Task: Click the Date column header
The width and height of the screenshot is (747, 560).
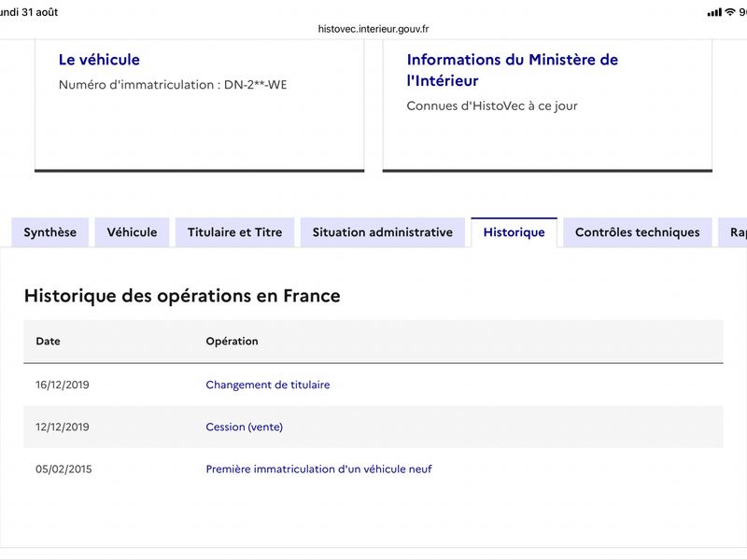Action: click(x=49, y=341)
